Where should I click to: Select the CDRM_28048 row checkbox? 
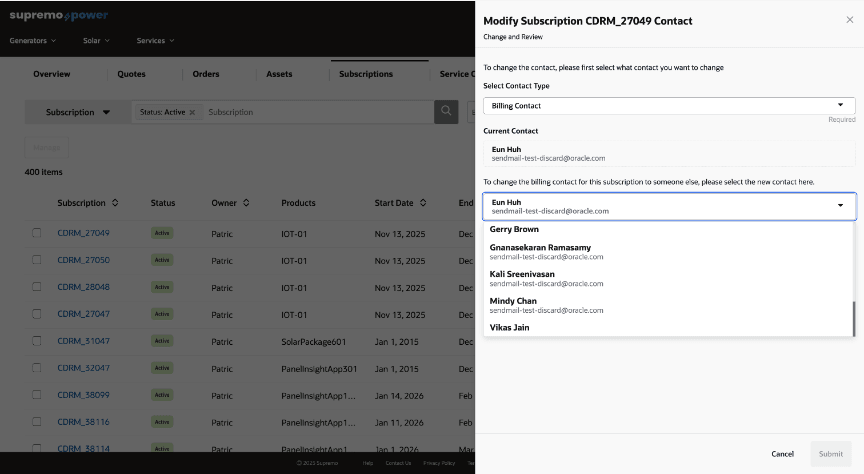(x=37, y=287)
